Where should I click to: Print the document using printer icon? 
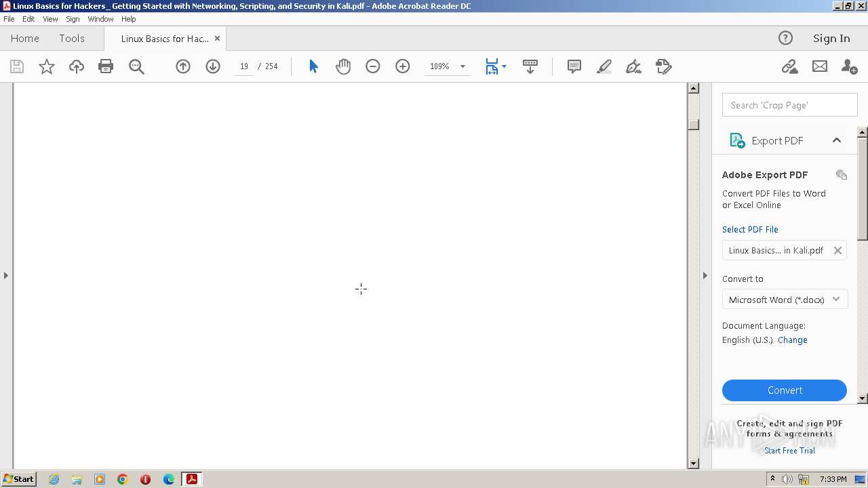point(106,66)
